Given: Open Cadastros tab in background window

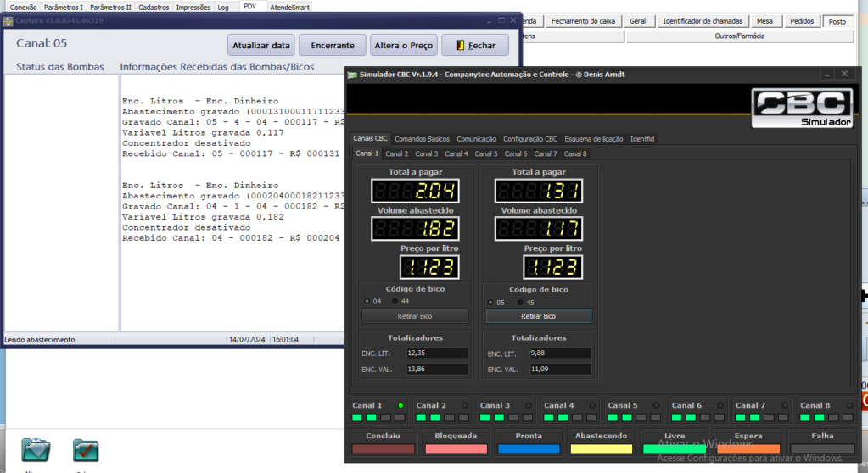Looking at the screenshot, I should [154, 7].
